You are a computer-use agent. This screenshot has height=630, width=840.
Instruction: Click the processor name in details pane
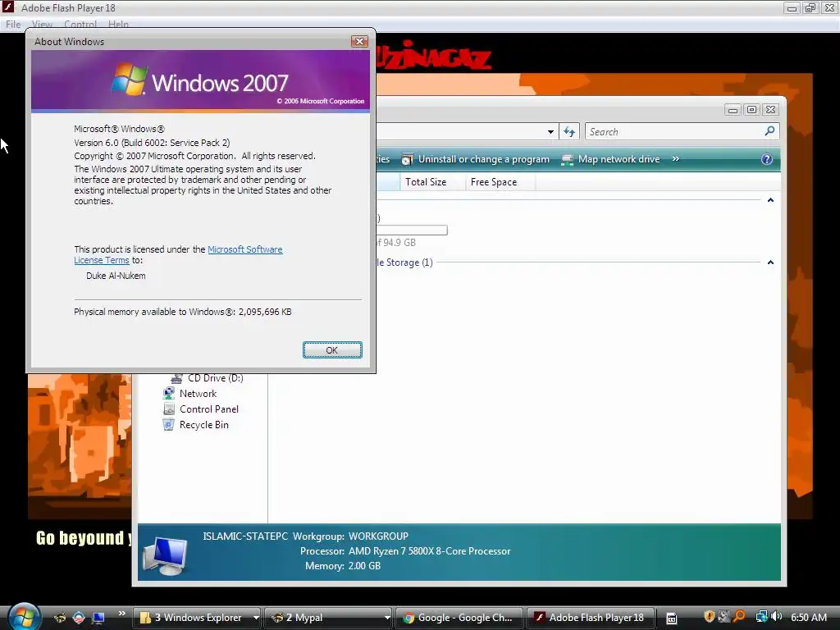(x=429, y=551)
